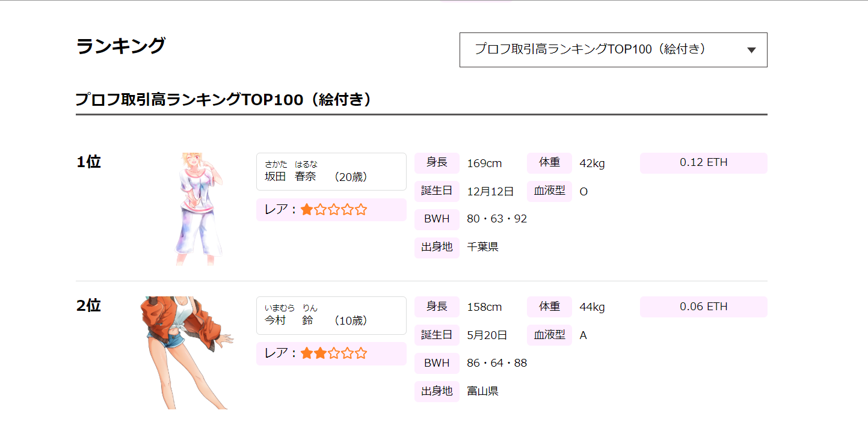Viewport: 868px width, 425px height.
Task: Click the BWH label in the 2位 entry
Action: tap(437, 363)
